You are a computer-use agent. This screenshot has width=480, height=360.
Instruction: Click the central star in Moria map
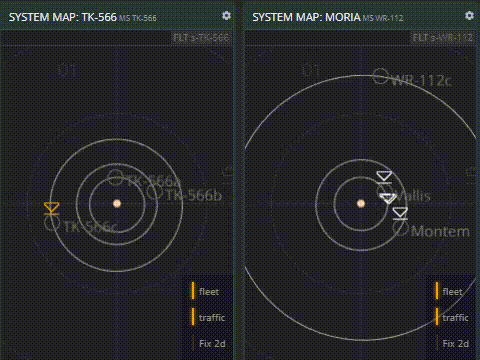[x=361, y=203]
